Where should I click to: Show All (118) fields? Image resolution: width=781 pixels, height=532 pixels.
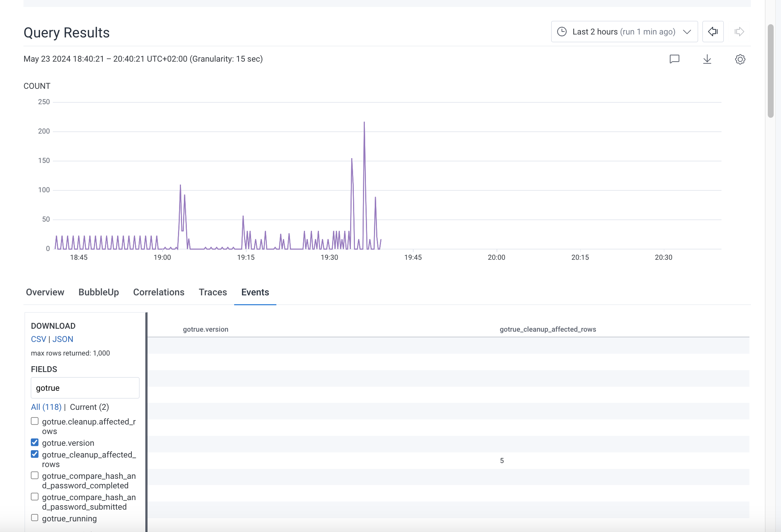pos(46,407)
